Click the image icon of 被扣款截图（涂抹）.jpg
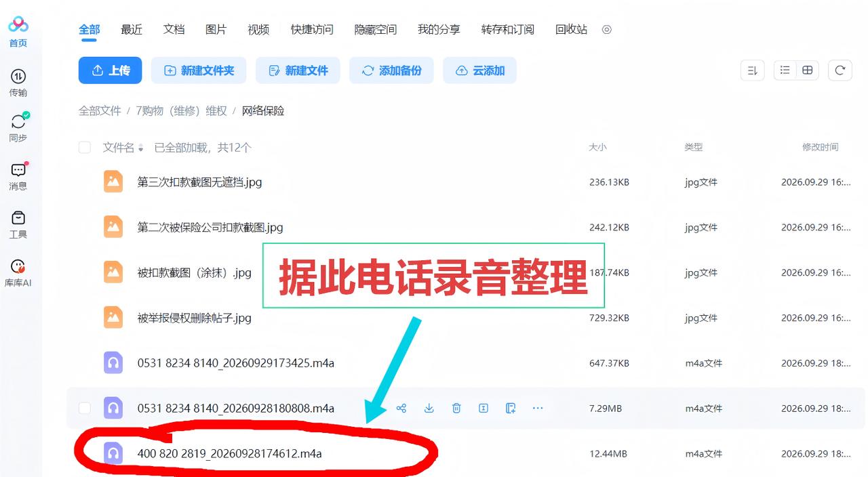 pyautogui.click(x=113, y=272)
